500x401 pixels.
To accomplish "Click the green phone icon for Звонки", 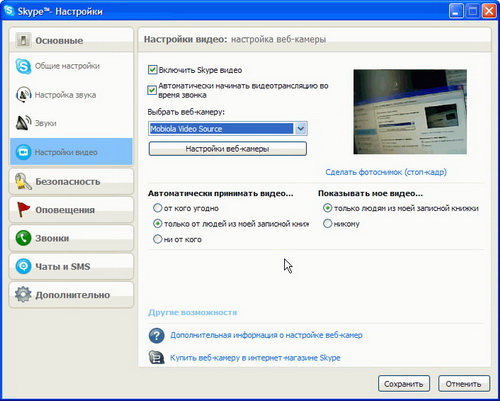I will [x=23, y=238].
